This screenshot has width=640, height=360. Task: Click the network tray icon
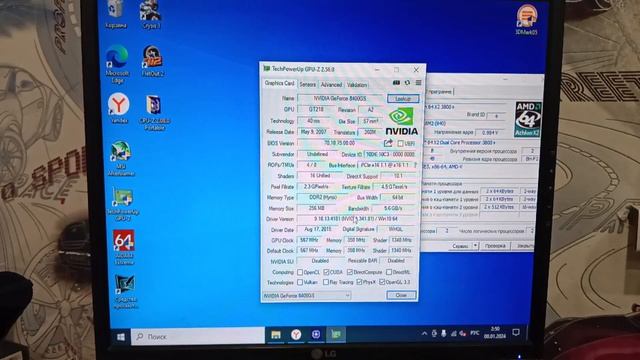(453, 333)
